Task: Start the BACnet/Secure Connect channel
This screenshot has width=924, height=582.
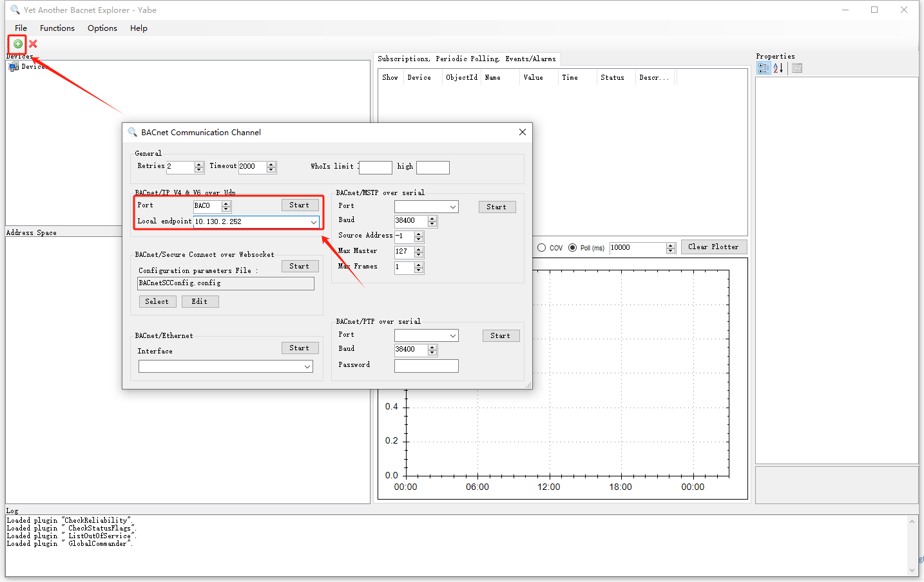Action: (300, 267)
